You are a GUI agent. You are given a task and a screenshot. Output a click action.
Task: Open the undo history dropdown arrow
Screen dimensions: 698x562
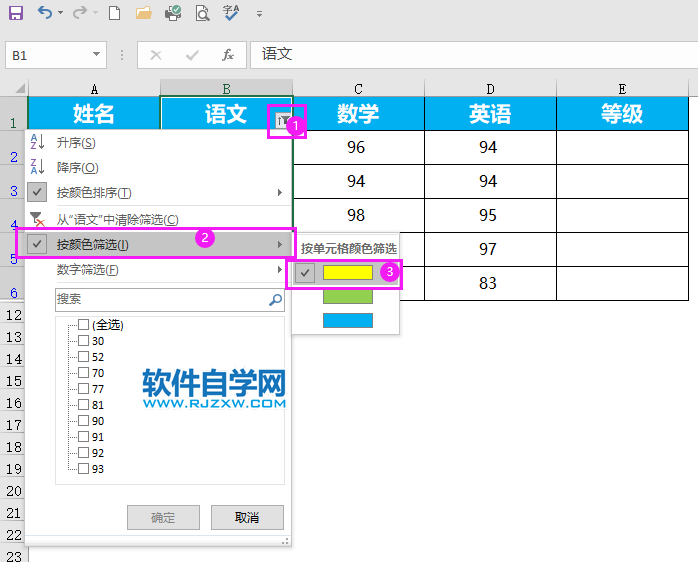[x=61, y=13]
